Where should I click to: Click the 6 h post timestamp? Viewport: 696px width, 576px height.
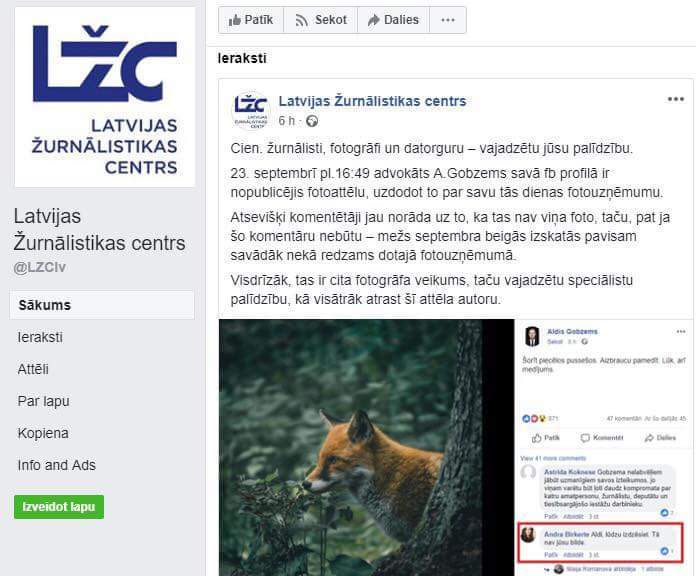286,121
